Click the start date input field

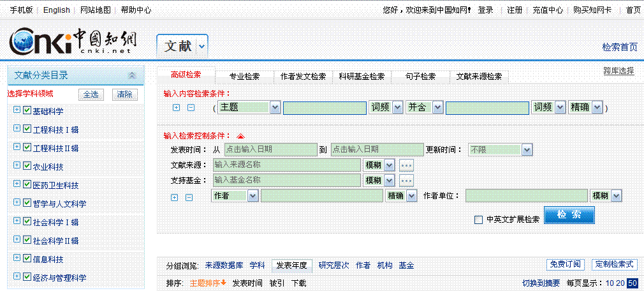coord(270,150)
